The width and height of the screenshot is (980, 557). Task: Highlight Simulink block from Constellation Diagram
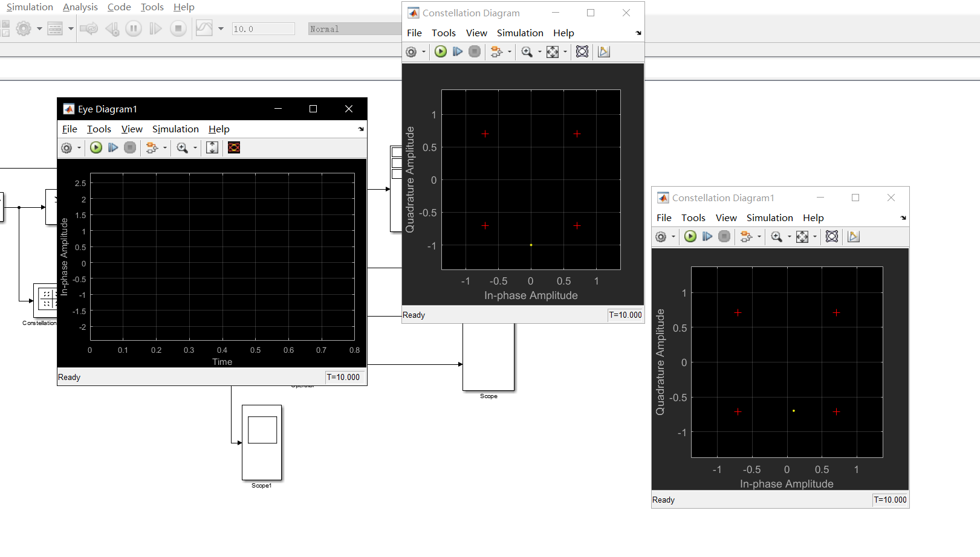tap(496, 52)
